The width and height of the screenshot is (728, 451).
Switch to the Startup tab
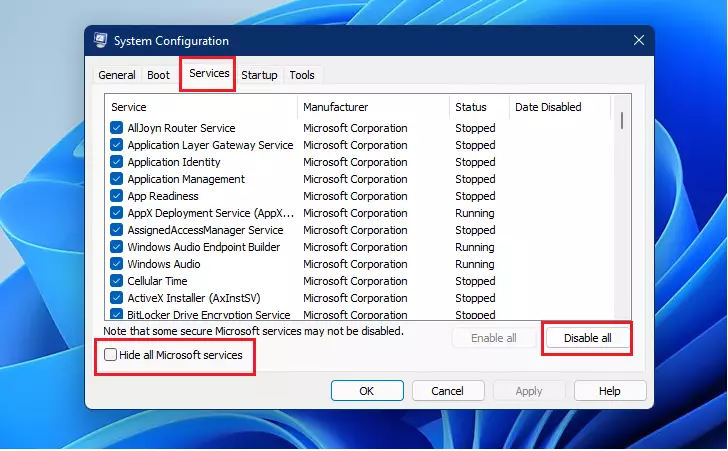pyautogui.click(x=259, y=75)
